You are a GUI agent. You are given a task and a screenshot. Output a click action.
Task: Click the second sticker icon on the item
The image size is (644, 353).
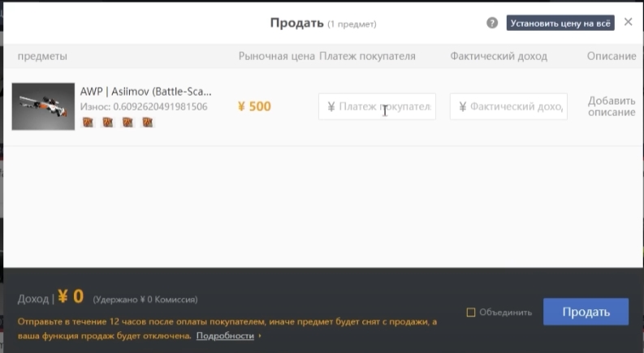pos(108,122)
